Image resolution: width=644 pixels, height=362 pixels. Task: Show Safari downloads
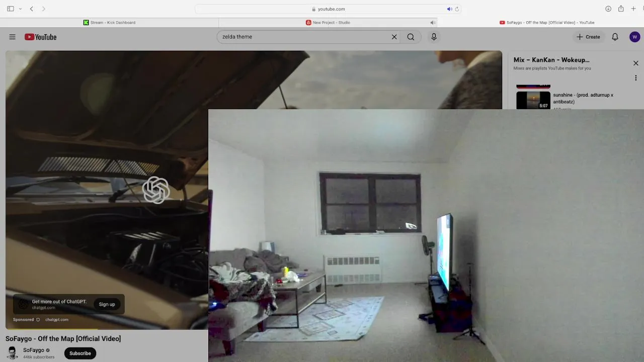(608, 9)
